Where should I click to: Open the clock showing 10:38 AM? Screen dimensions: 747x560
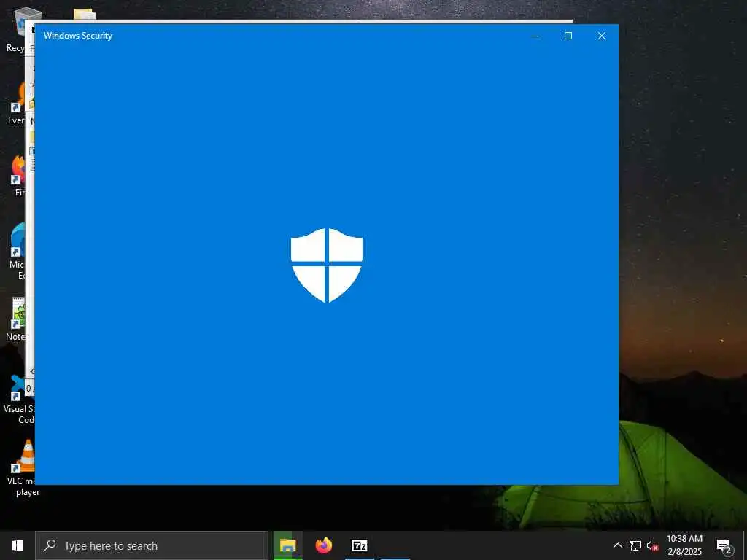click(684, 545)
